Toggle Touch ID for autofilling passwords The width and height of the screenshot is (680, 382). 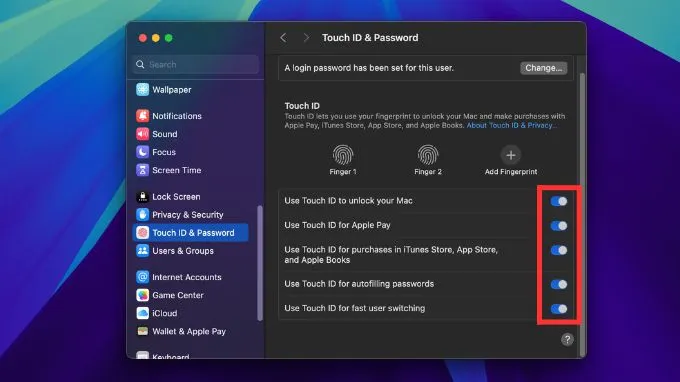click(x=559, y=284)
